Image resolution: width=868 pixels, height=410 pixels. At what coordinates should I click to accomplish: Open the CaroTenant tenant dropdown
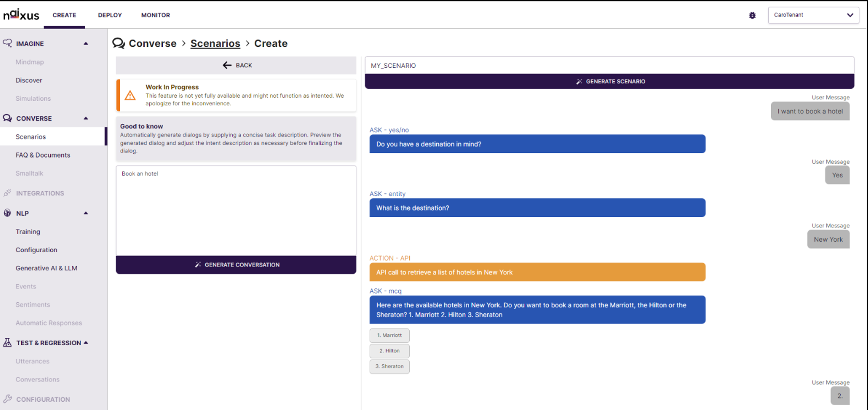click(813, 15)
